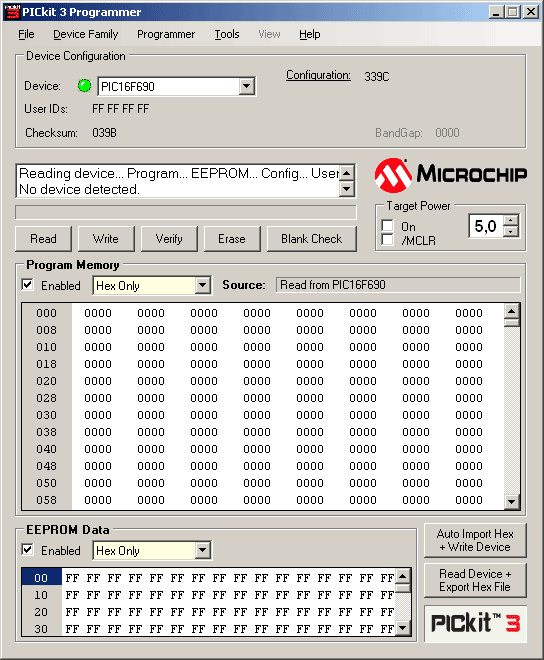Open the Tools menu
Image resolution: width=544 pixels, height=660 pixels.
pos(227,34)
